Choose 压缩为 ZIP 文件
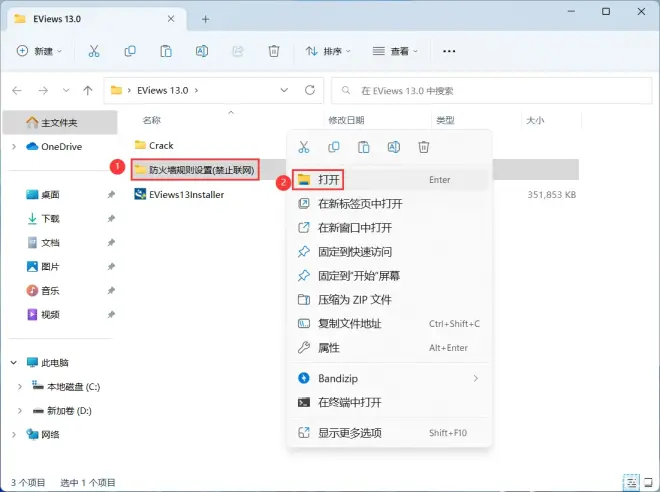This screenshot has height=492, width=660. click(x=389, y=300)
